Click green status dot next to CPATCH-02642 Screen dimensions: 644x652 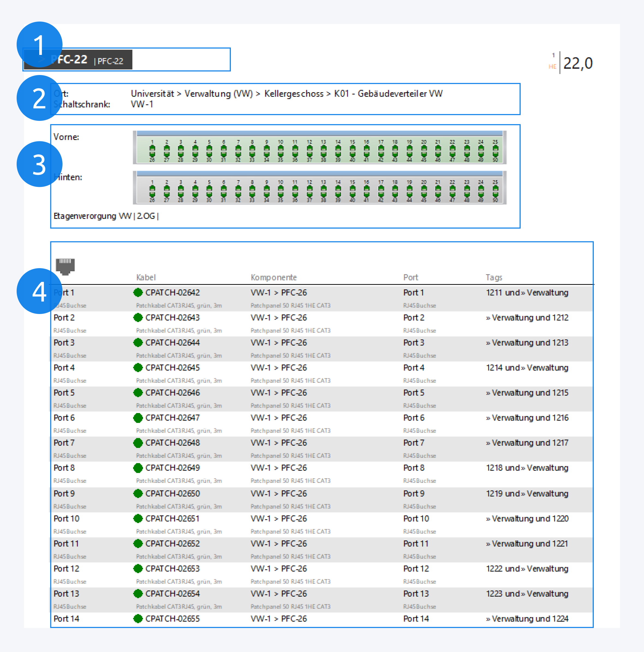tap(138, 293)
